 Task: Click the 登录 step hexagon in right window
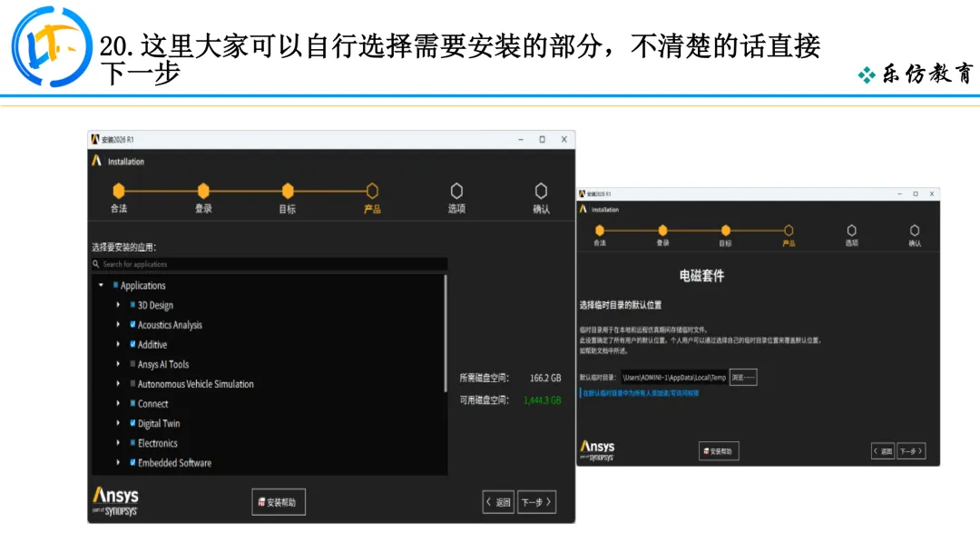pos(662,230)
